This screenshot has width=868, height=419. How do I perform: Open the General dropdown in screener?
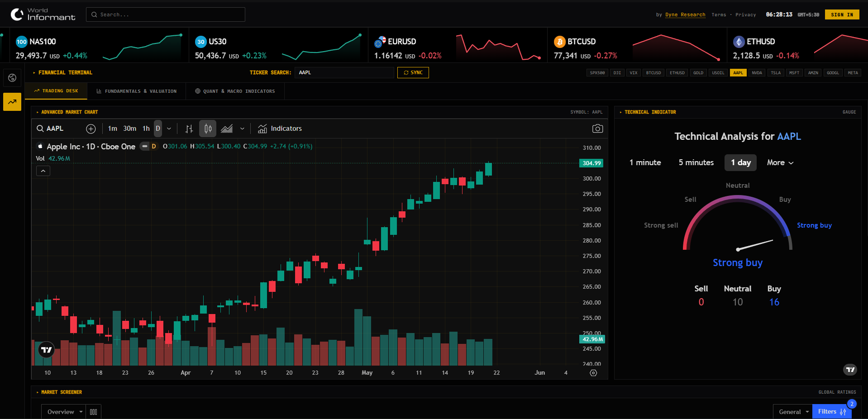[793, 412]
